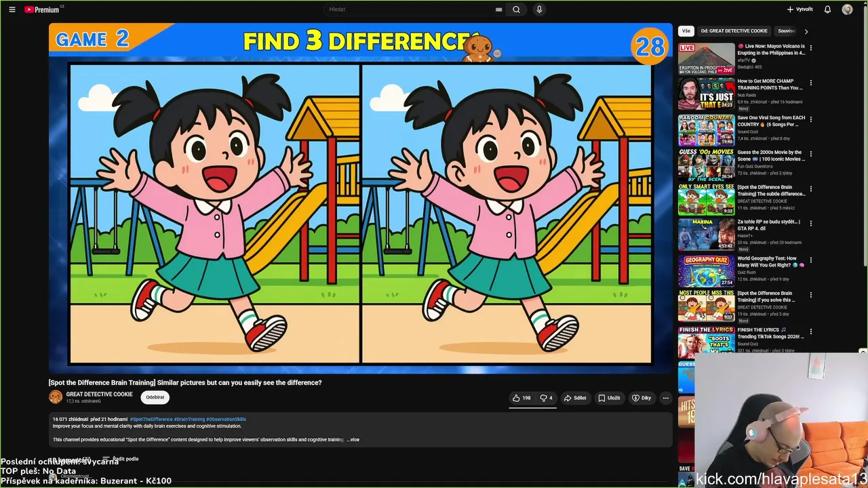Share the video with Sdílet
Image resolution: width=868 pixels, height=488 pixels.
click(x=575, y=398)
